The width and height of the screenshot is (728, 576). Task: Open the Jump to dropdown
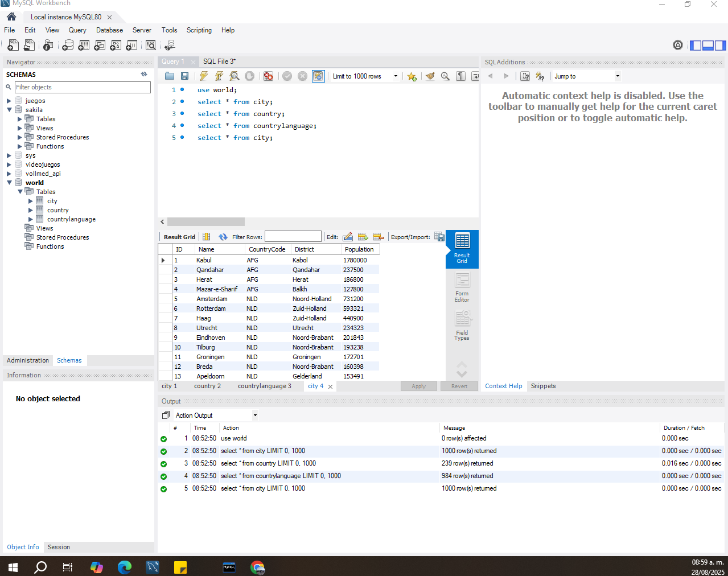(x=586, y=76)
